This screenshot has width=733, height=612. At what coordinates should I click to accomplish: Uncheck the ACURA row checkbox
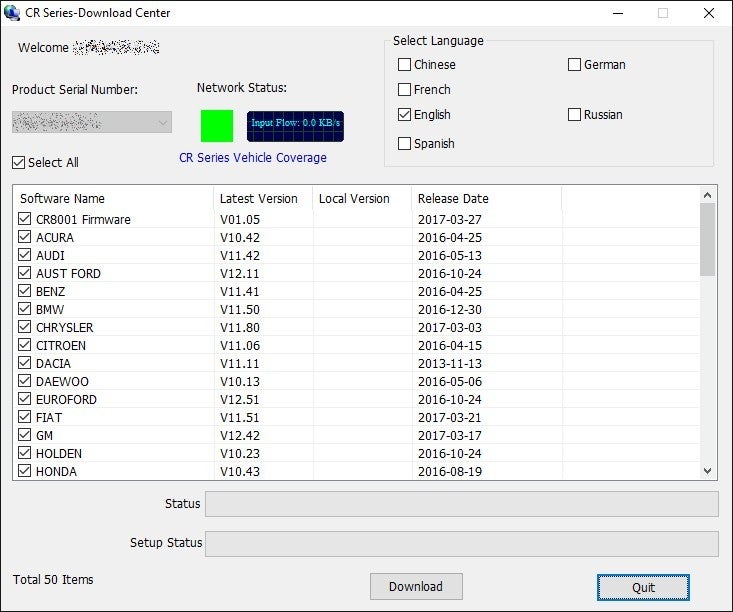(24, 237)
